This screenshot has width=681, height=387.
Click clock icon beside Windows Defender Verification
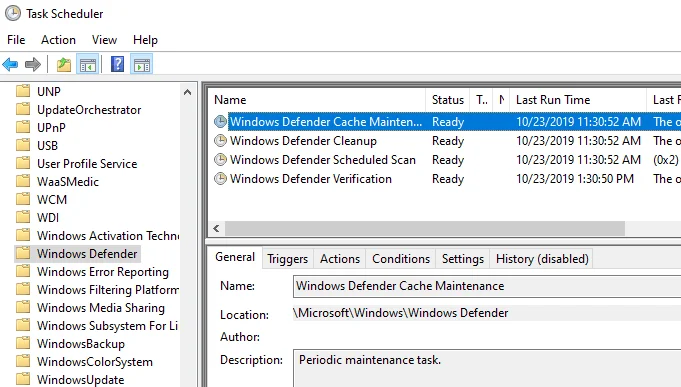click(x=221, y=179)
